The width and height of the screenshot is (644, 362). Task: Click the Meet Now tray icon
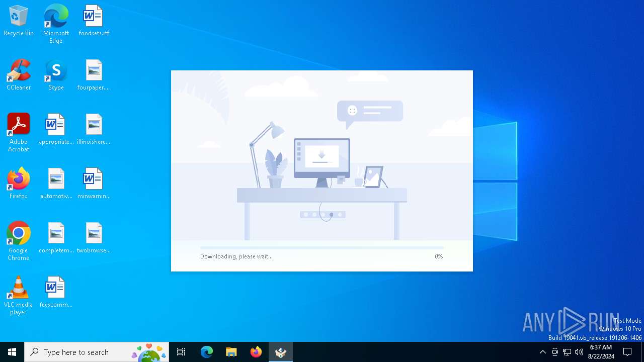(x=555, y=352)
